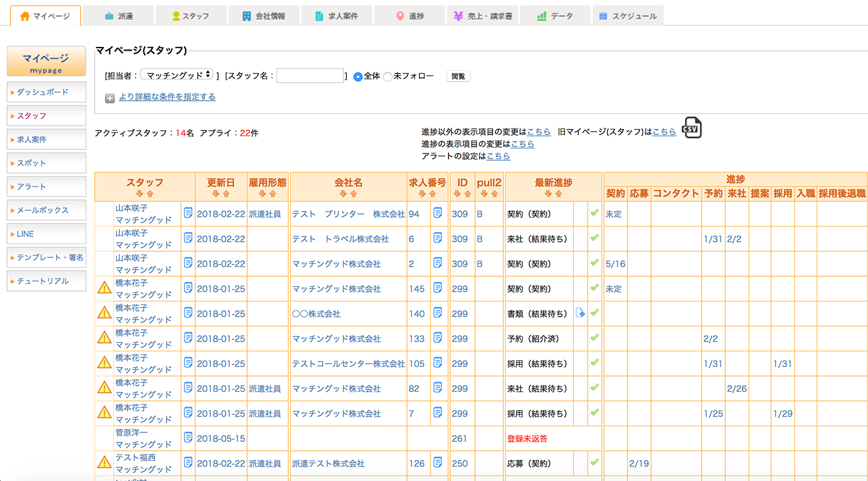The width and height of the screenshot is (868, 481).
Task: Expand the plus icon for detailed conditions
Action: tap(110, 98)
